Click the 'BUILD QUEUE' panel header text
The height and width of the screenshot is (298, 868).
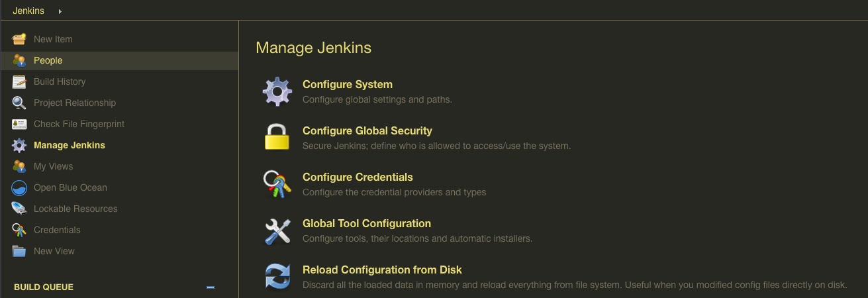pyautogui.click(x=44, y=287)
